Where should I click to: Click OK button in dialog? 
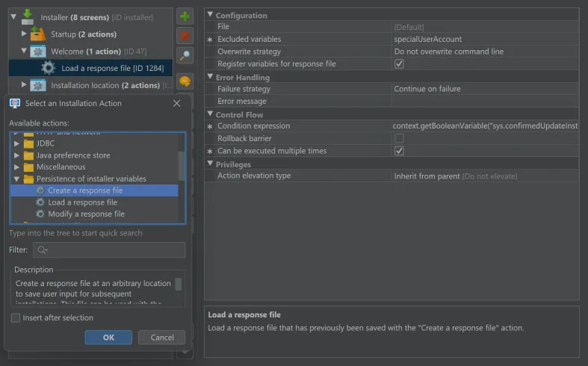tap(108, 338)
